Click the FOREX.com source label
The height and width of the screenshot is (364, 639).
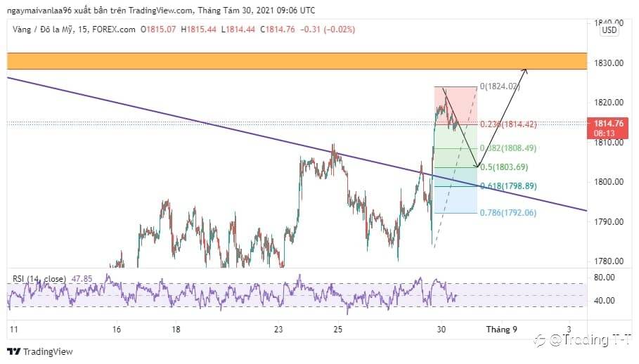114,30
